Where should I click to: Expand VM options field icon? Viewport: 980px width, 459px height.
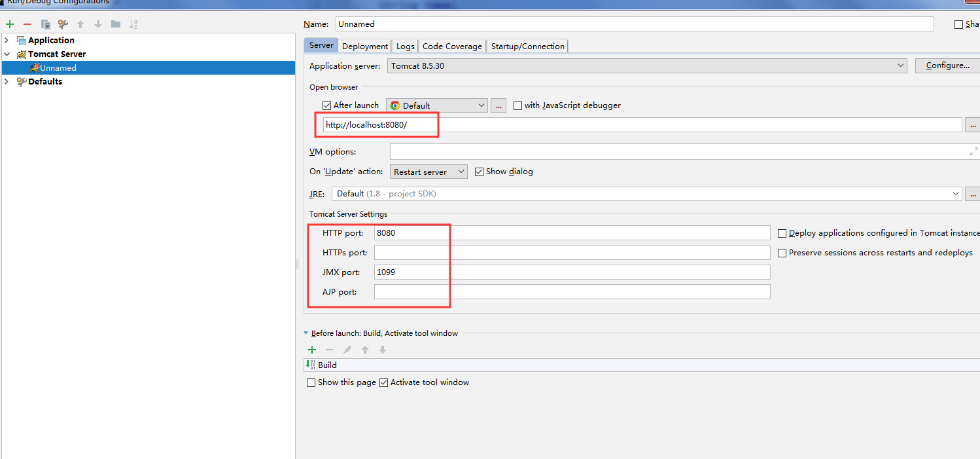coord(973,152)
